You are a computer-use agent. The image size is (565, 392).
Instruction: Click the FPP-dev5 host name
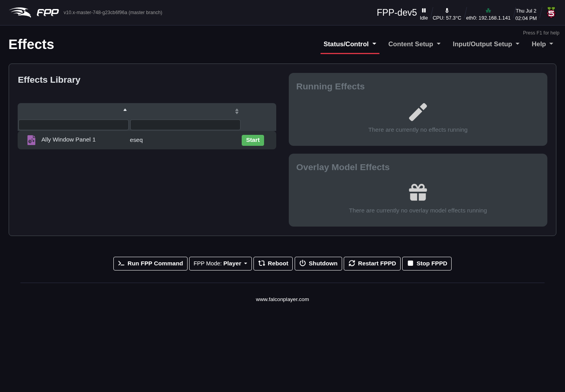[397, 13]
